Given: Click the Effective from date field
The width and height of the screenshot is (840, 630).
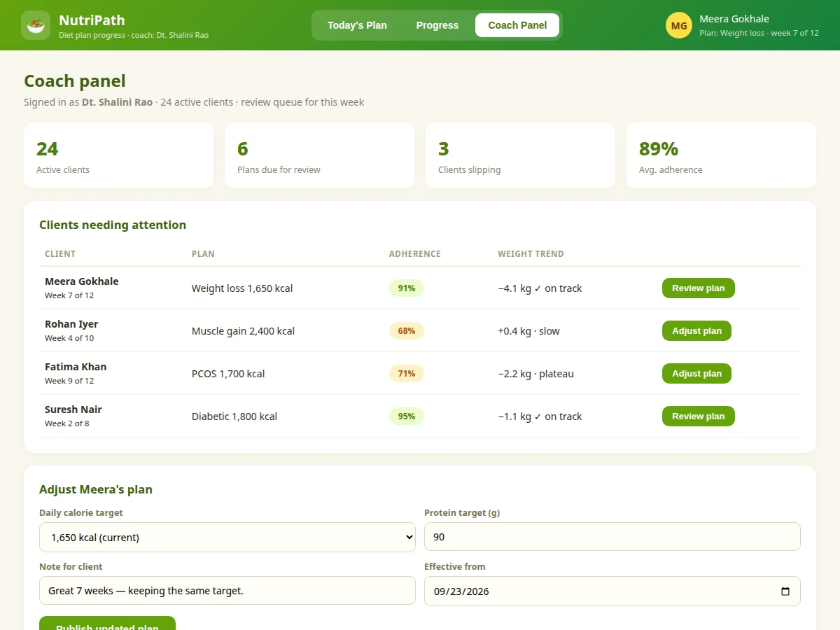Looking at the screenshot, I should click(x=612, y=591).
